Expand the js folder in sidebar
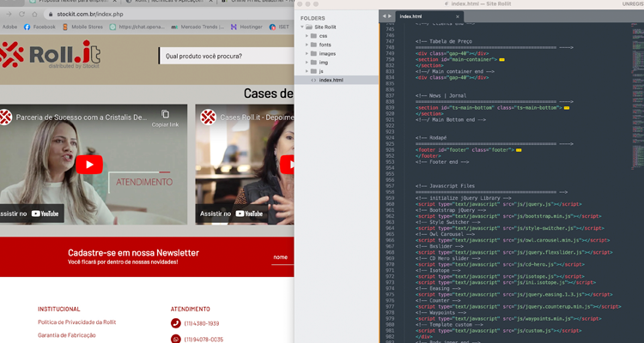644x343 pixels. coord(307,71)
